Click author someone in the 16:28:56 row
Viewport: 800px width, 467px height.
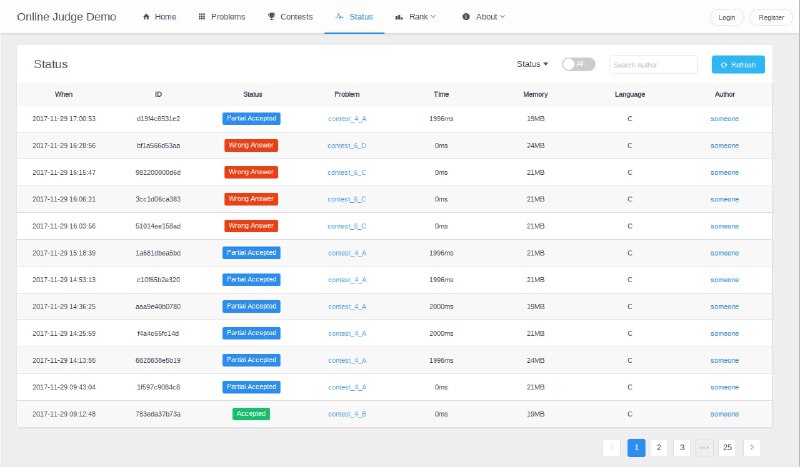724,146
